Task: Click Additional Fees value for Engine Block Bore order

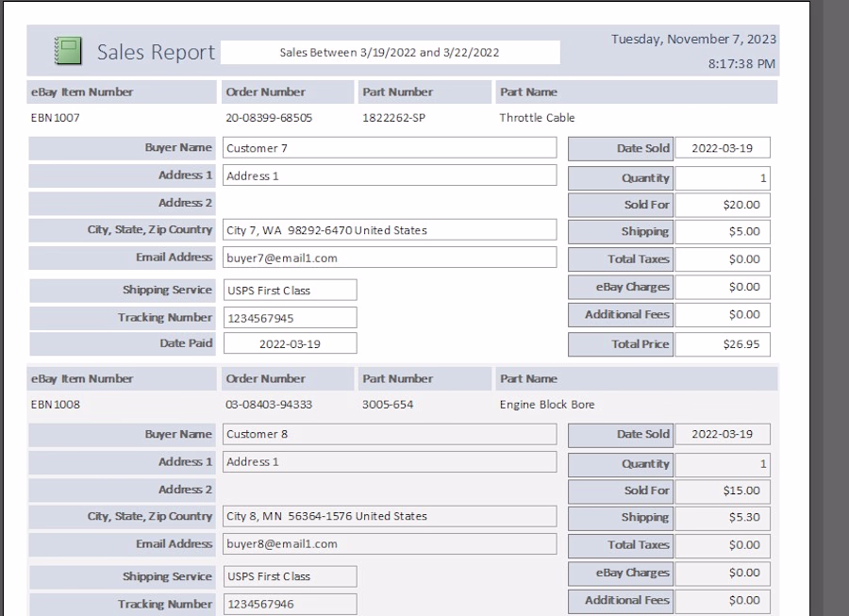Action: pyautogui.click(x=723, y=600)
